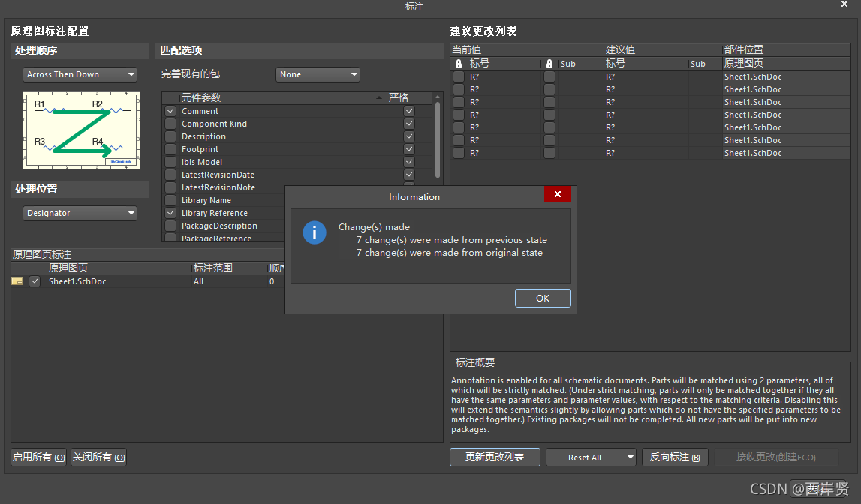
Task: Toggle the Description parameter checkbox
Action: point(170,136)
